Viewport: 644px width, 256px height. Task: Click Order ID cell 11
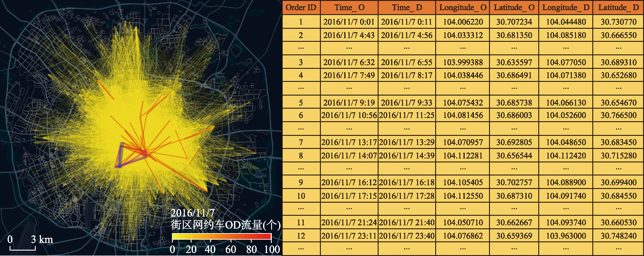coord(301,222)
